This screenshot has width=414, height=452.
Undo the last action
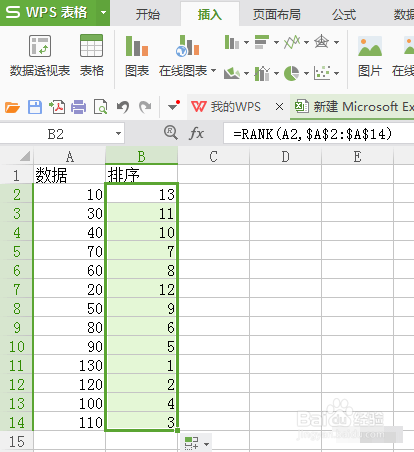tap(123, 107)
